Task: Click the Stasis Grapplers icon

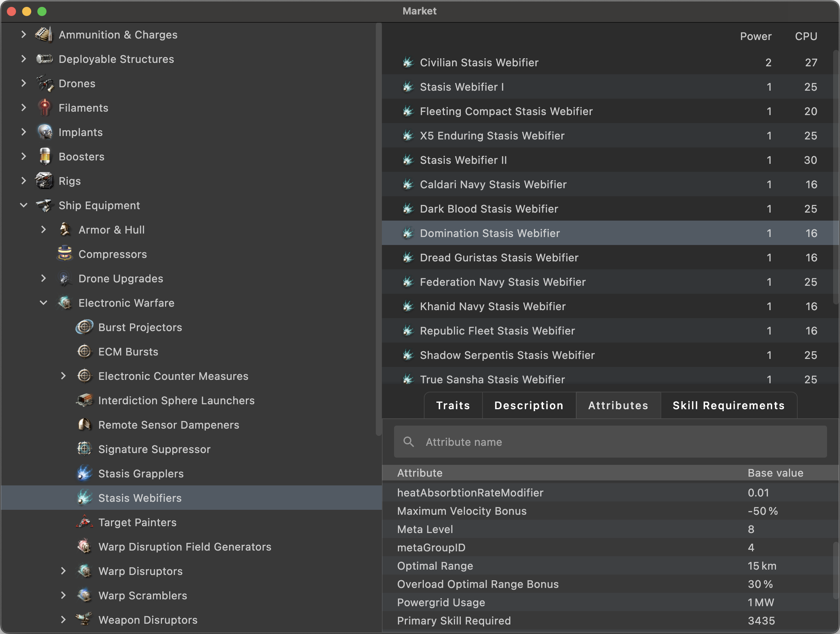Action: click(85, 474)
